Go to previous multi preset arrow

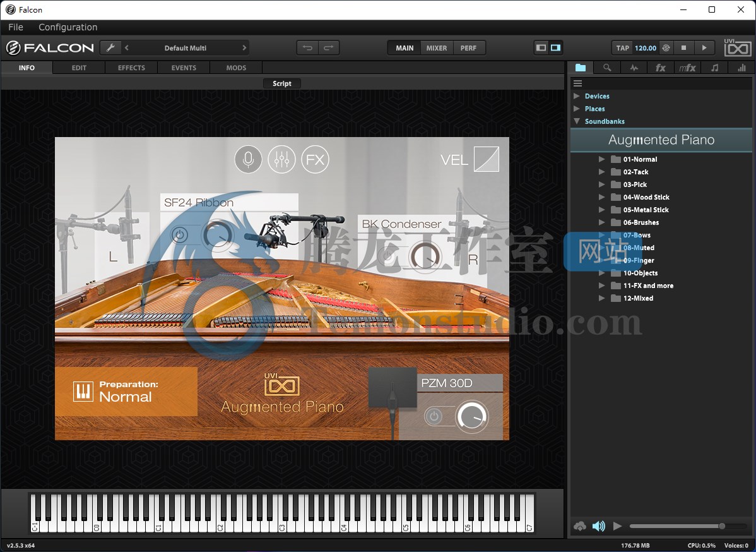pos(127,48)
